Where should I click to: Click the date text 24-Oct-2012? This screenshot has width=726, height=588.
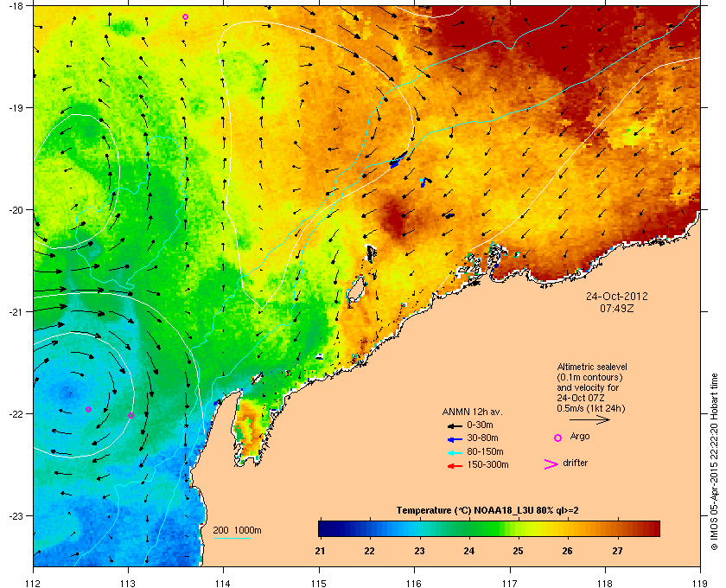[617, 296]
